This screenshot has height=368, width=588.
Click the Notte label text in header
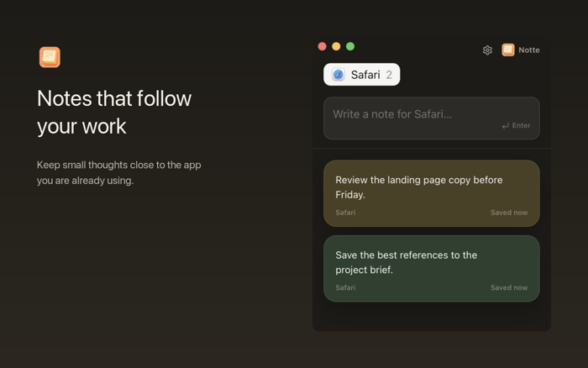(x=528, y=50)
